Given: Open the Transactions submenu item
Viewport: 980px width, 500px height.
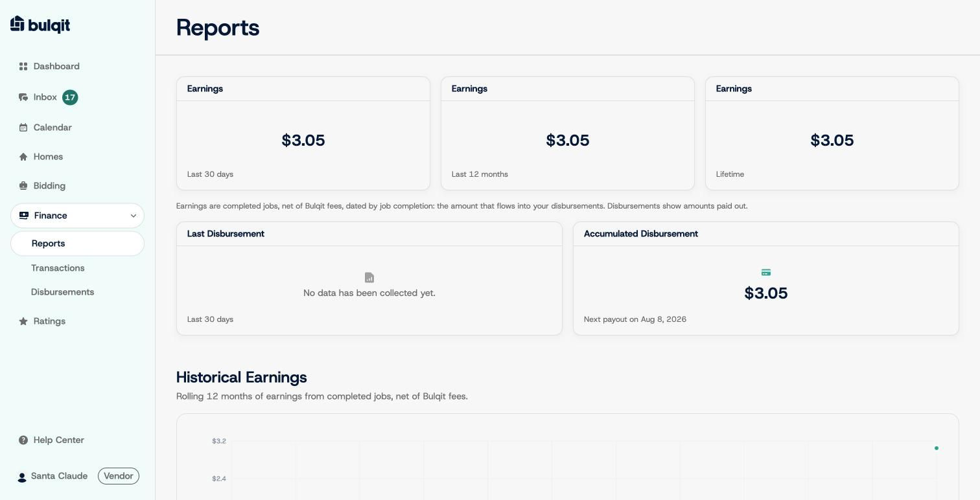Looking at the screenshot, I should (58, 268).
